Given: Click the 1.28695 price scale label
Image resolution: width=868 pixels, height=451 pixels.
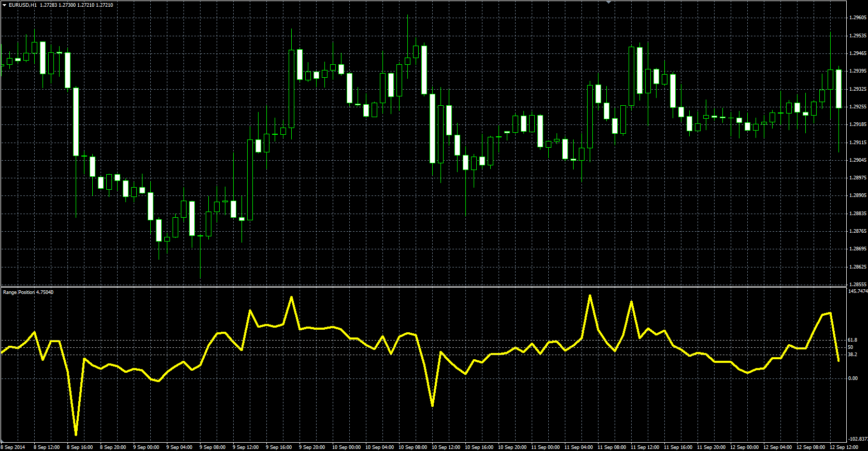Looking at the screenshot, I should point(858,249).
